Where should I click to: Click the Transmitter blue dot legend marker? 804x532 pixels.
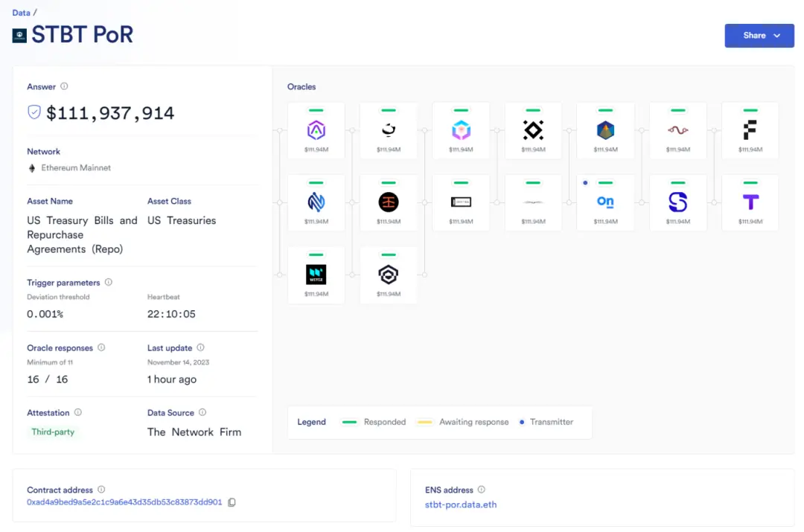coord(521,423)
